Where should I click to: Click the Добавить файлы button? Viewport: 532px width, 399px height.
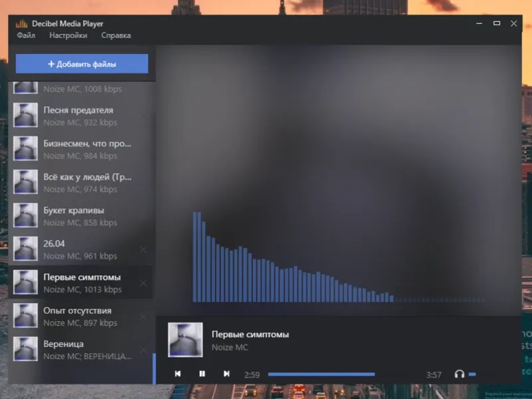click(82, 63)
